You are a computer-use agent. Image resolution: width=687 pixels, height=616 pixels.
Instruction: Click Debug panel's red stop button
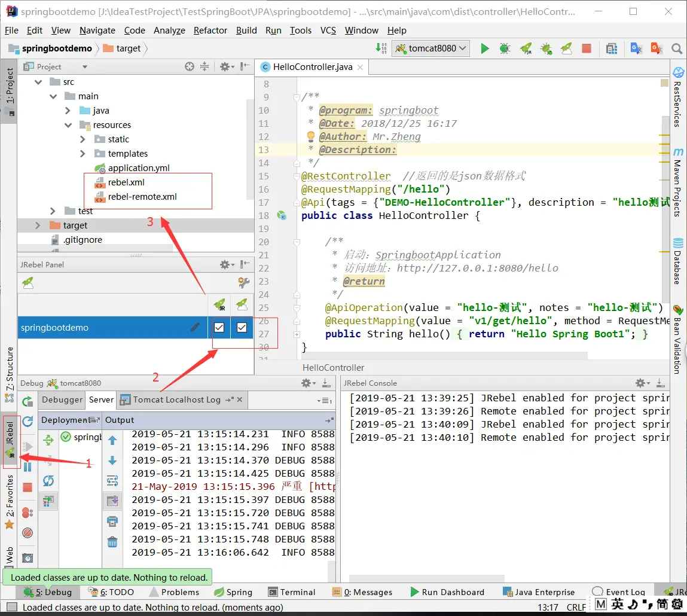28,487
